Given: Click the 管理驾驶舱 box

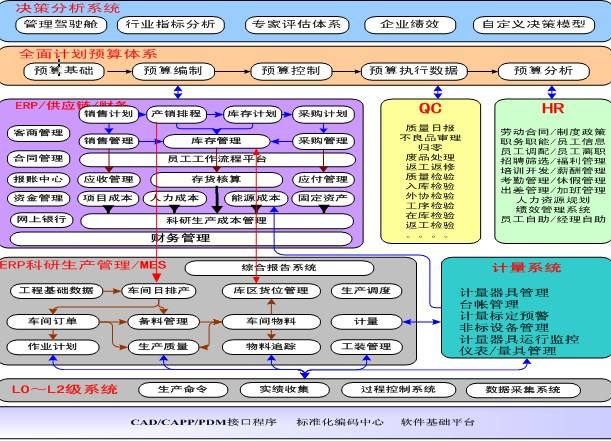Looking at the screenshot, I should tap(60, 22).
